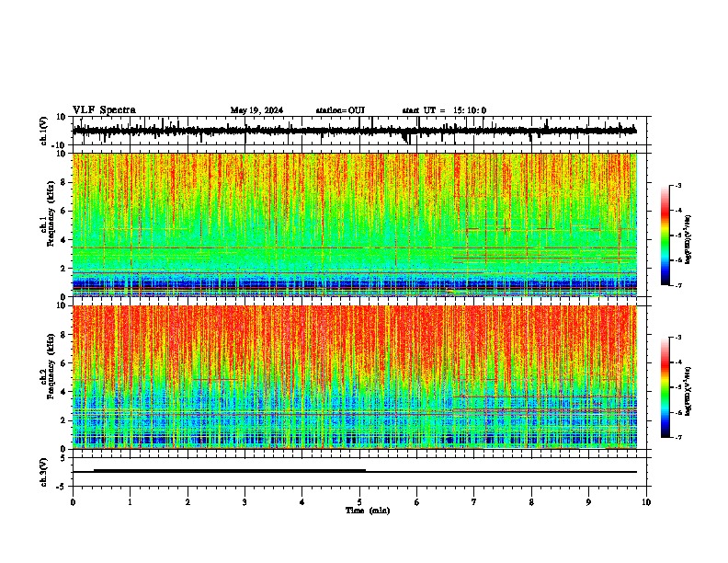728x563 pixels.
Task: Click the ch.1 waveform trace panel
Action: tap(359, 131)
